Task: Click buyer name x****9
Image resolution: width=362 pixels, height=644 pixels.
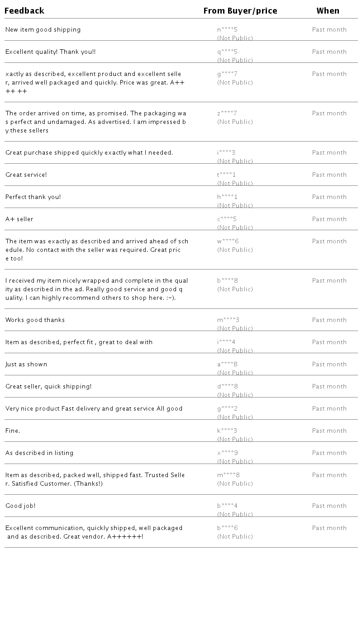Action: 228,453
